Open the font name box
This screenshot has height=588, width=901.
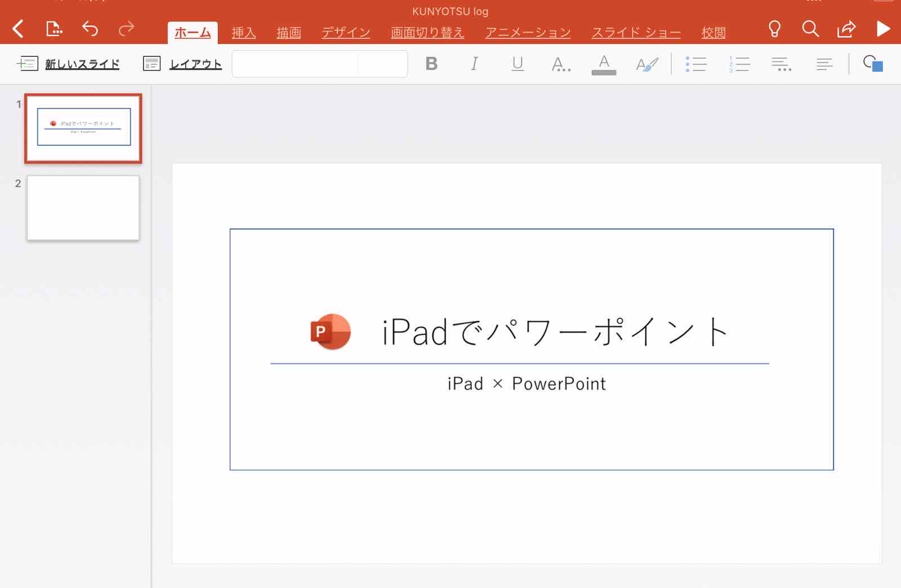(x=295, y=64)
